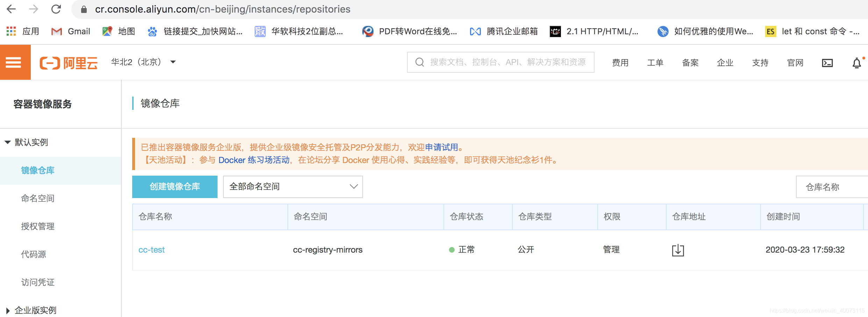Click the 管理 action for cc-test
868x317 pixels.
(611, 249)
